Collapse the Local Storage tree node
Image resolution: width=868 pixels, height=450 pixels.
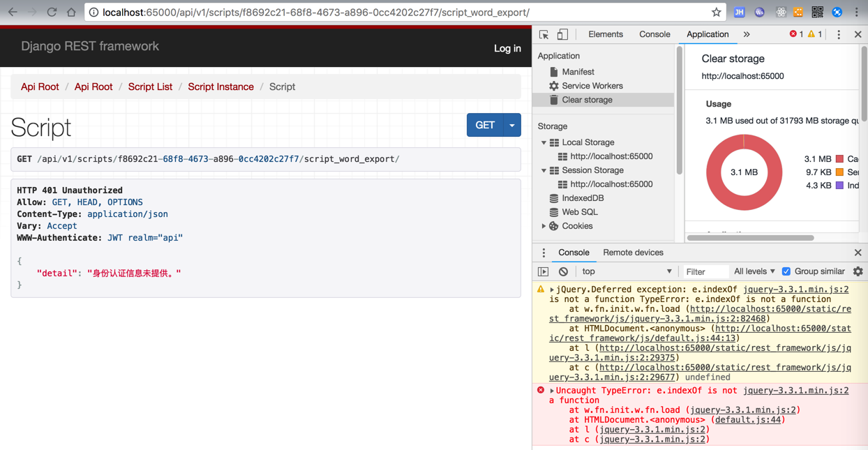[544, 142]
